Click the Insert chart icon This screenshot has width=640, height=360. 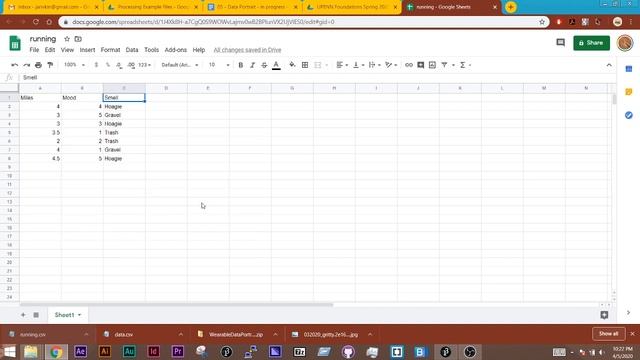pyautogui.click(x=432, y=65)
